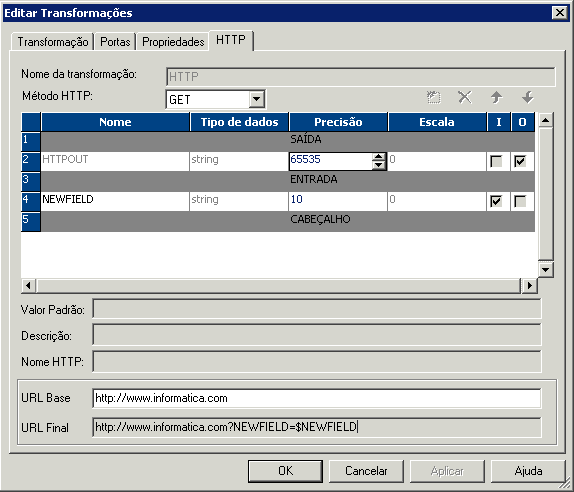Select row number 4 header
Image resolution: width=574 pixels, height=492 pixels.
coord(31,201)
